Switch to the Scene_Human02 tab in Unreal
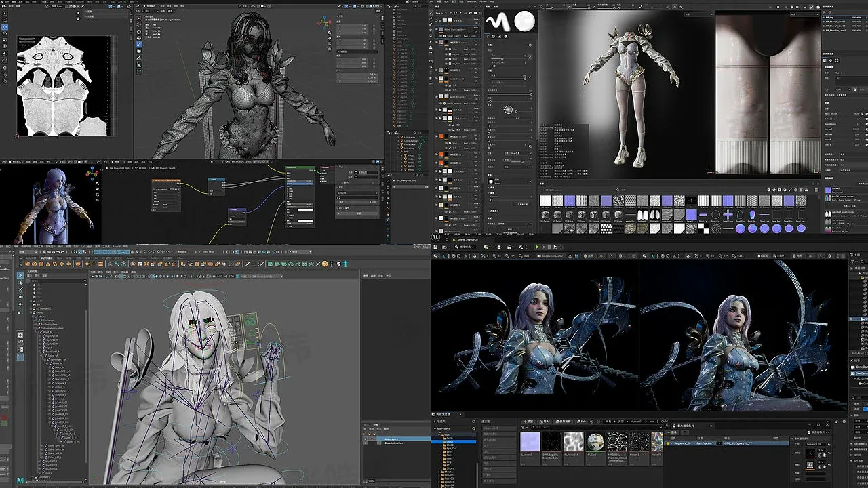 point(467,239)
